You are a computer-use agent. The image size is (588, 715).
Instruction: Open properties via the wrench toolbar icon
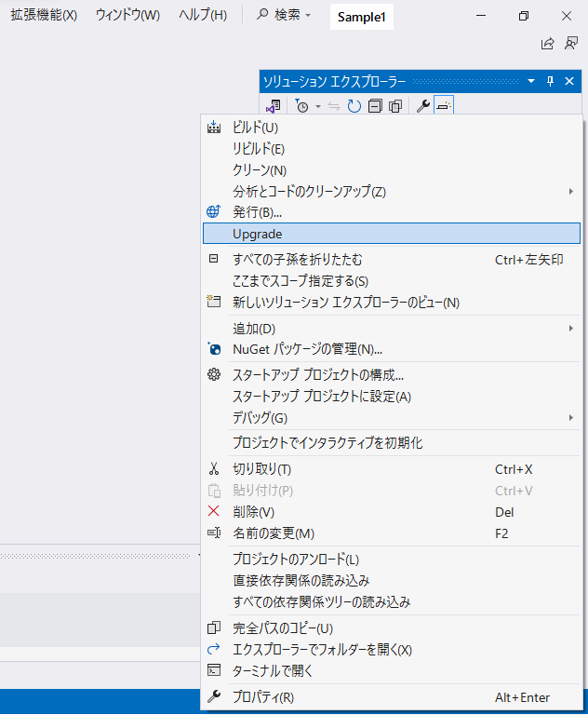click(422, 106)
